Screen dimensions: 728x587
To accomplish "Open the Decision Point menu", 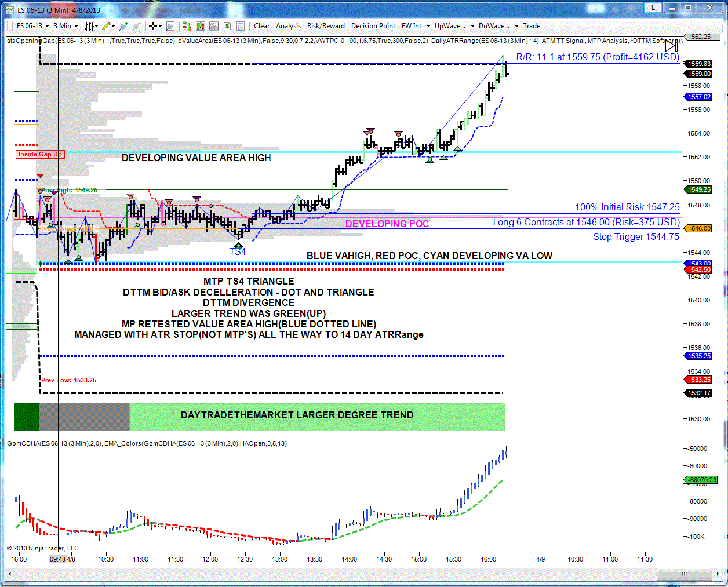I will 373,26.
